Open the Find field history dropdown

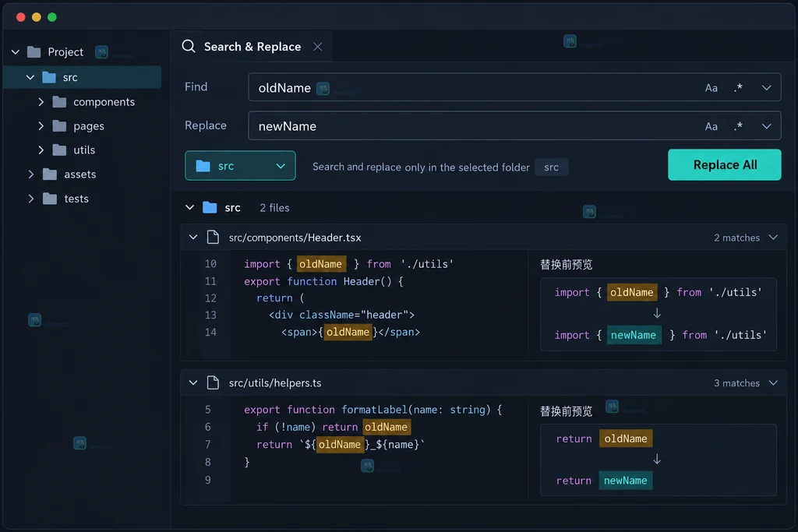[x=767, y=88]
